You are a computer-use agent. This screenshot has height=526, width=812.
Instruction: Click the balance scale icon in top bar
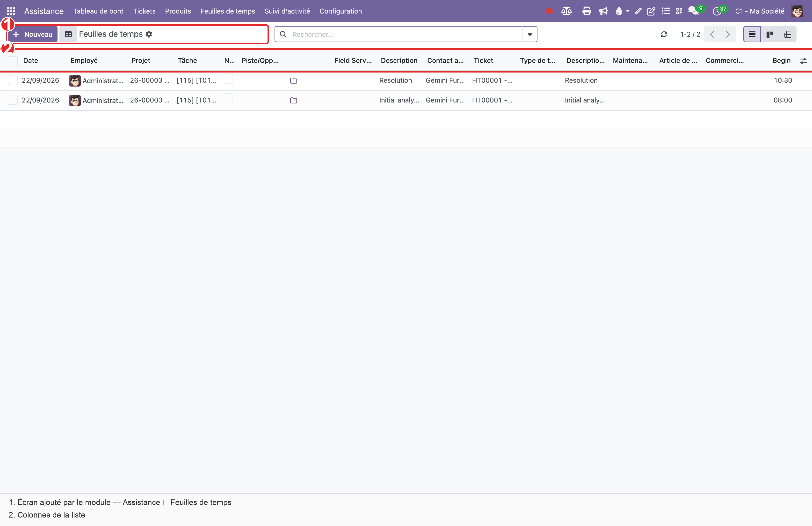tap(566, 11)
